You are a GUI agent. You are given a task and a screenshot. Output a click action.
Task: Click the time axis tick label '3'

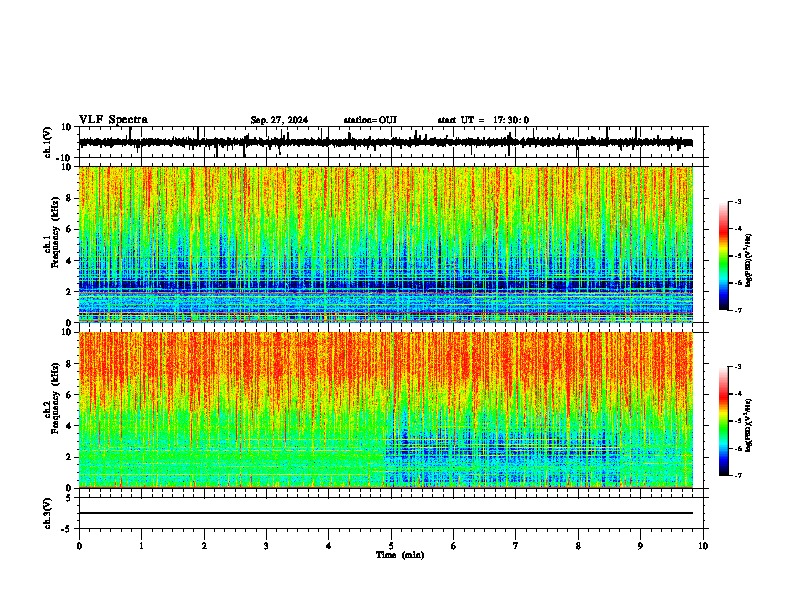(x=266, y=546)
